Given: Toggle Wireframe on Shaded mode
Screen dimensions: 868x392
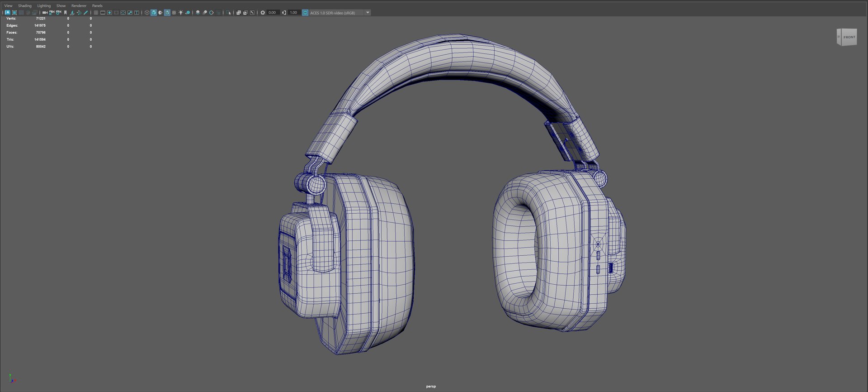Looking at the screenshot, I should point(167,13).
